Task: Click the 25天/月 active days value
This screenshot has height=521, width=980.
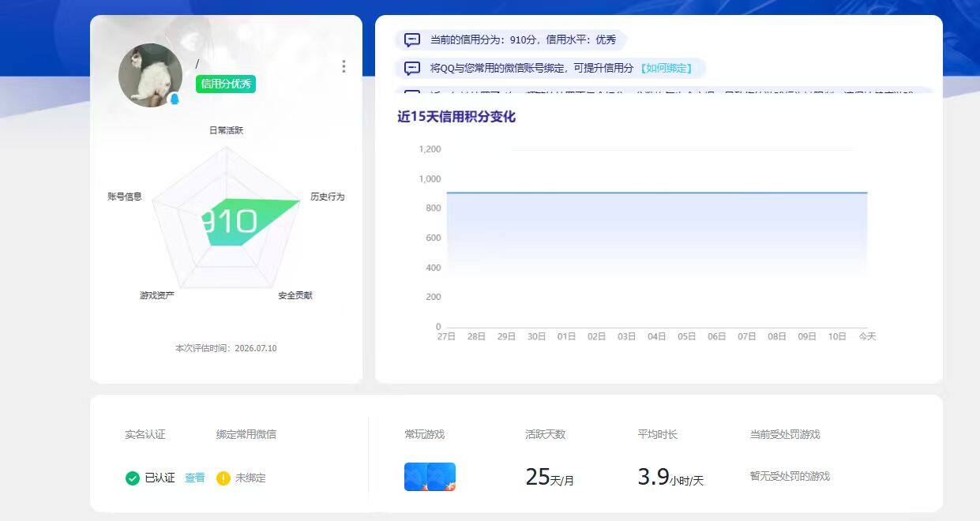Action: click(550, 477)
